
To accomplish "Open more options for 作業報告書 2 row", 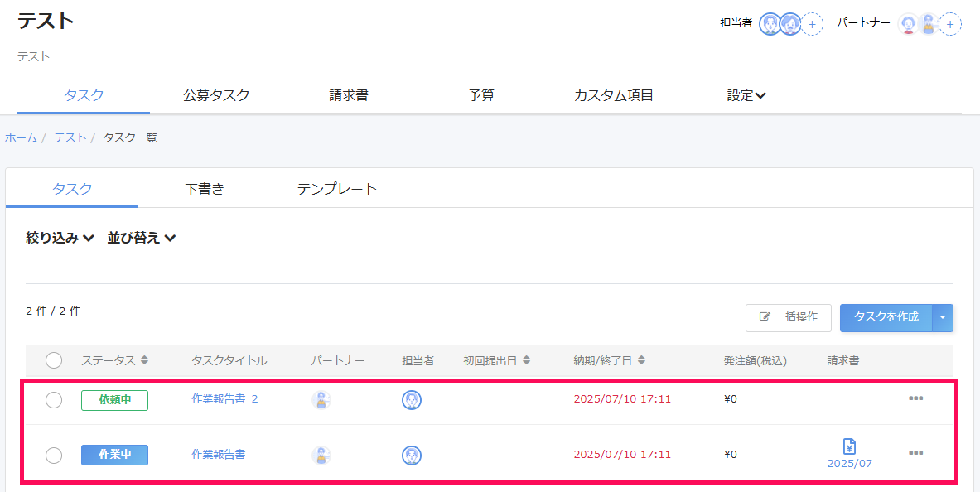I will click(915, 399).
